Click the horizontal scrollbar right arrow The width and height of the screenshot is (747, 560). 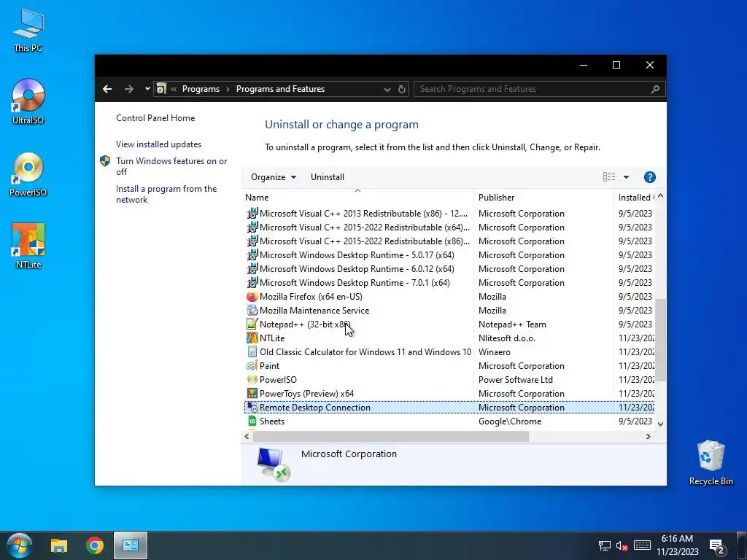[648, 436]
